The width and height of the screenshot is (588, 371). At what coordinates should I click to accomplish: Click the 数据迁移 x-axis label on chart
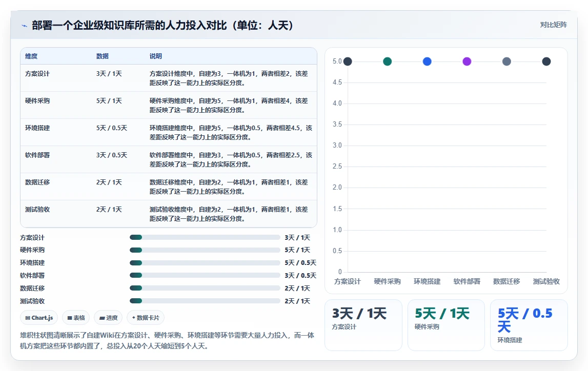point(506,281)
